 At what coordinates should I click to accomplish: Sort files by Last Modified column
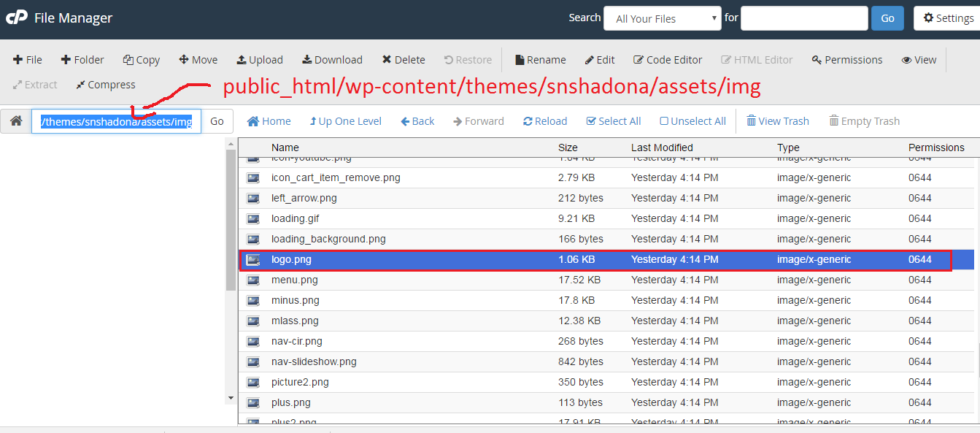click(662, 147)
